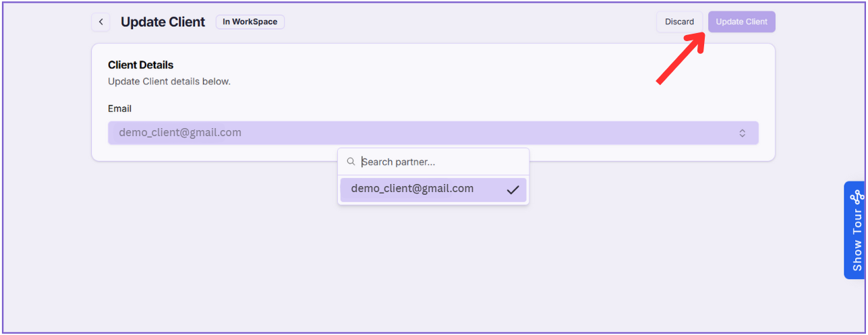Click the red arrow annotation pointing to Update Client

[681, 59]
